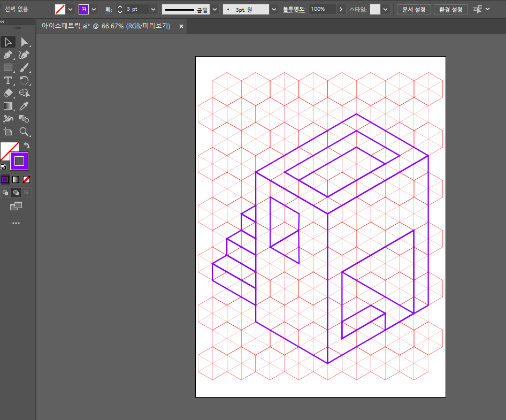
Task: Reset to default fill and stroke
Action: tap(3, 167)
